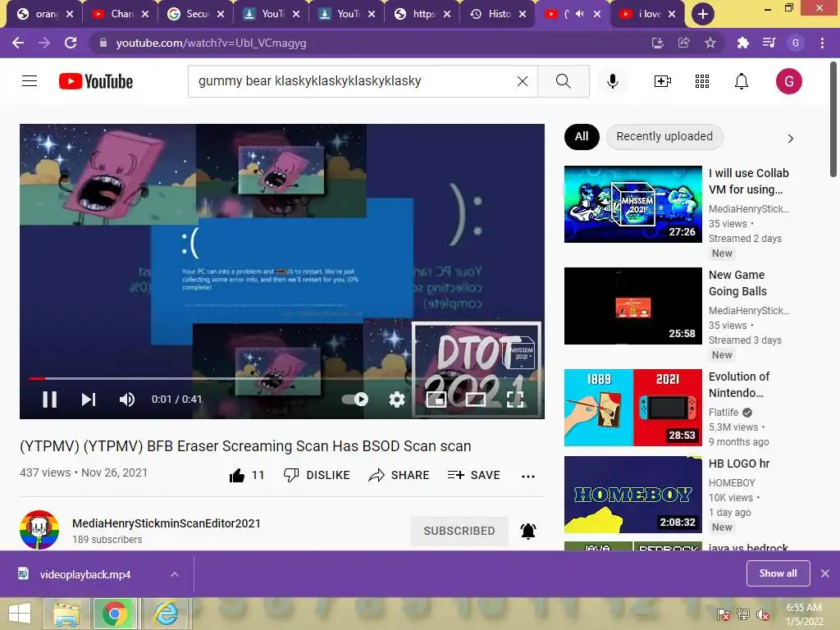Open the New Game Going Balls thumbnail
This screenshot has height=630, width=840.
[632, 306]
